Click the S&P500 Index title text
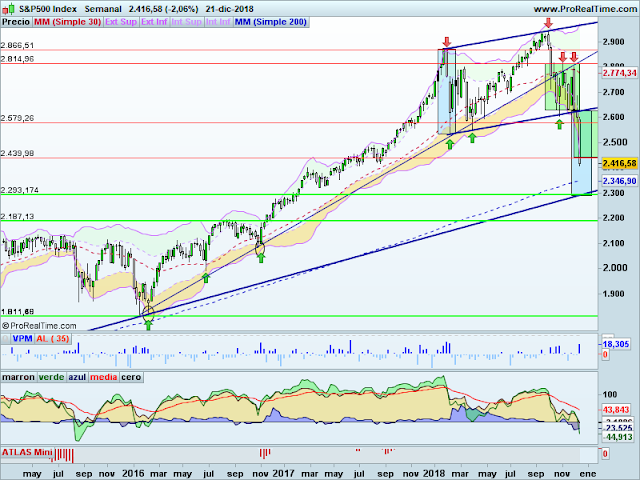Image resolution: width=640 pixels, height=480 pixels. click(x=48, y=9)
